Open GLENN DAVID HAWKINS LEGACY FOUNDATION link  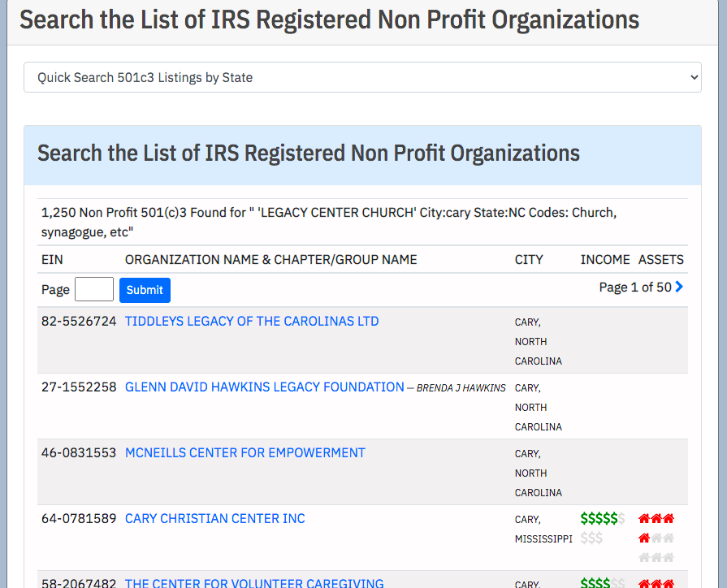coord(265,387)
